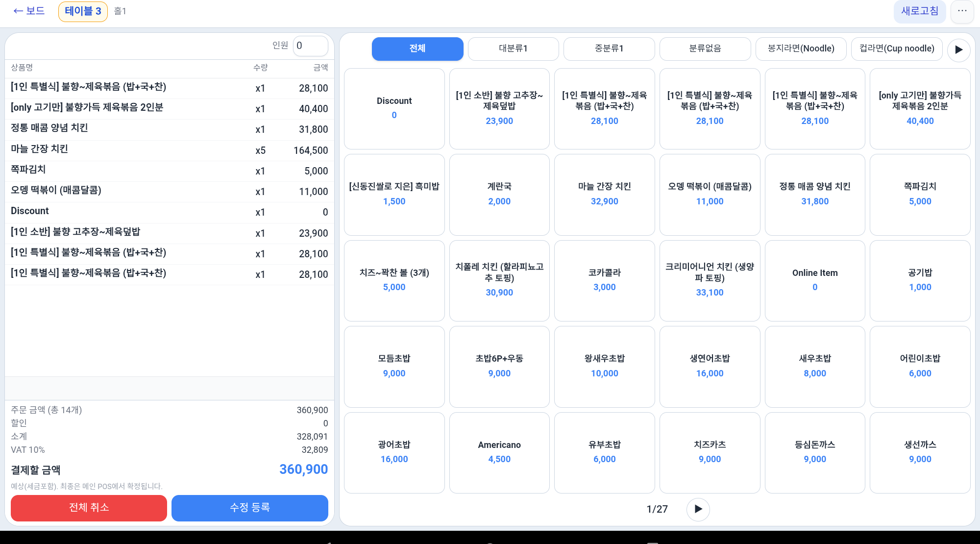Add 오뎅 떡볶이 (매콤달콤) product tile
Screen dimensions: 980x544
pos(710,195)
